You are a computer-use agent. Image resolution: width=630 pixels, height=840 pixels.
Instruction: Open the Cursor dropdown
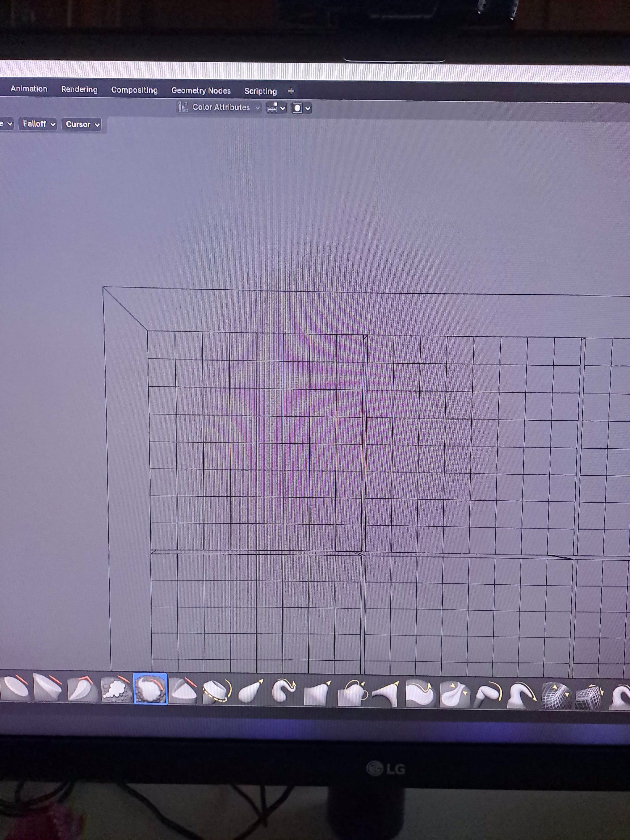82,125
